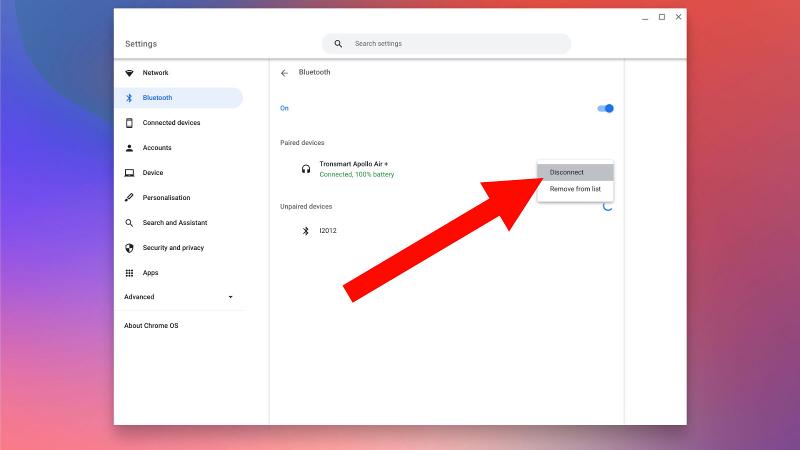Choose Remove from list in menu

pos(576,189)
